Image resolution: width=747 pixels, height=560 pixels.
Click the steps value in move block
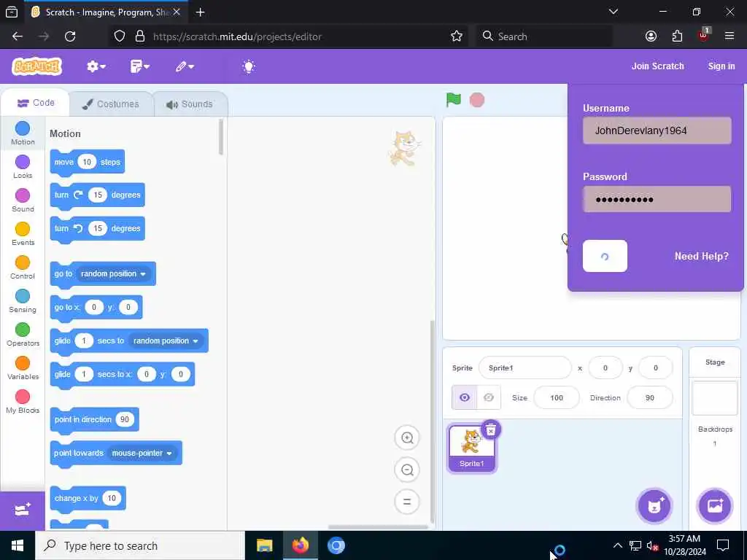87,163
